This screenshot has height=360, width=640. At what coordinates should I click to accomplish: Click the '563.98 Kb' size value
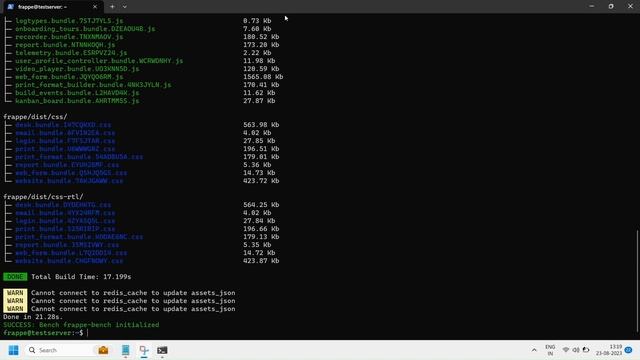point(261,125)
